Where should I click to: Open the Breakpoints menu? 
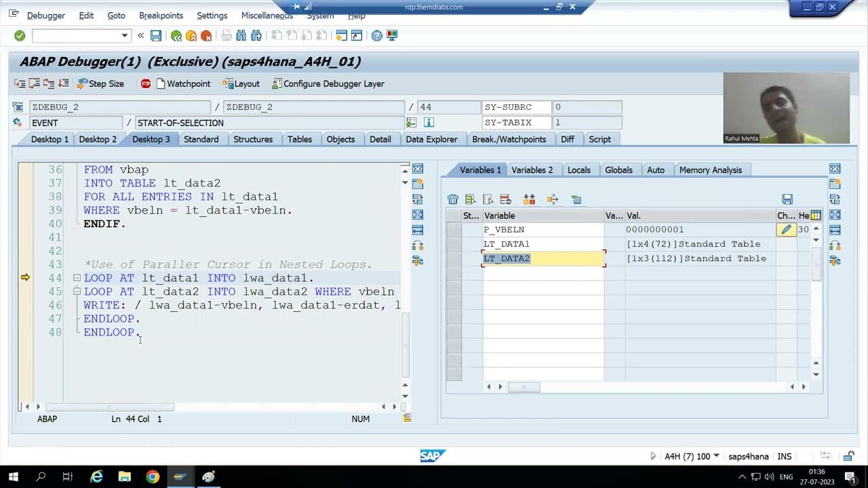coord(161,15)
